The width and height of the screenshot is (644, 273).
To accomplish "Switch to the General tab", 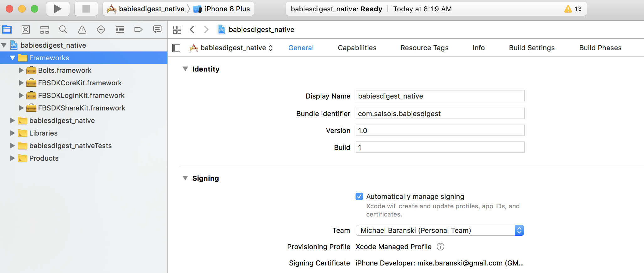I will (x=301, y=48).
